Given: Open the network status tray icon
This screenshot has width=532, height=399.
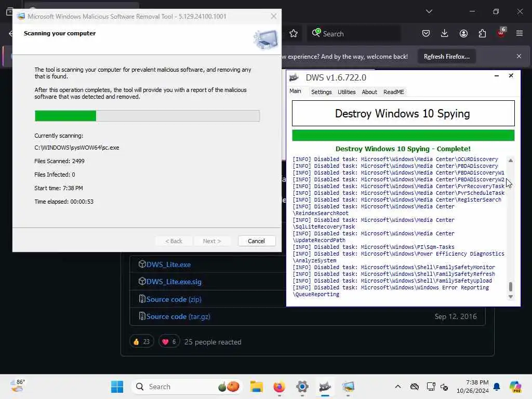Looking at the screenshot, I should tap(431, 387).
